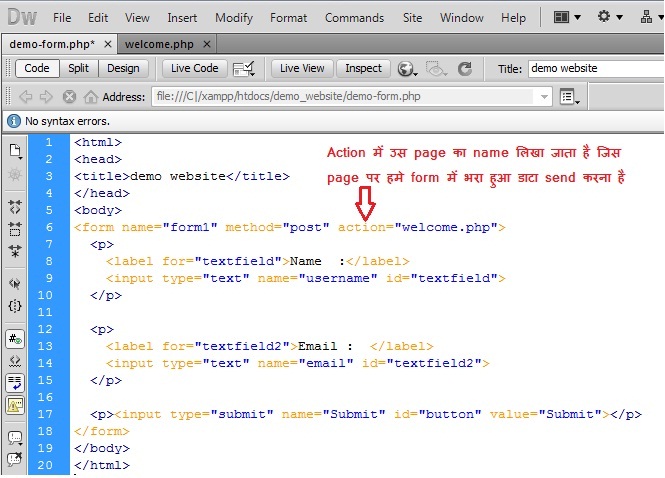Click the Home page icon
Image resolution: width=665 pixels, height=478 pixels.
coord(90,97)
